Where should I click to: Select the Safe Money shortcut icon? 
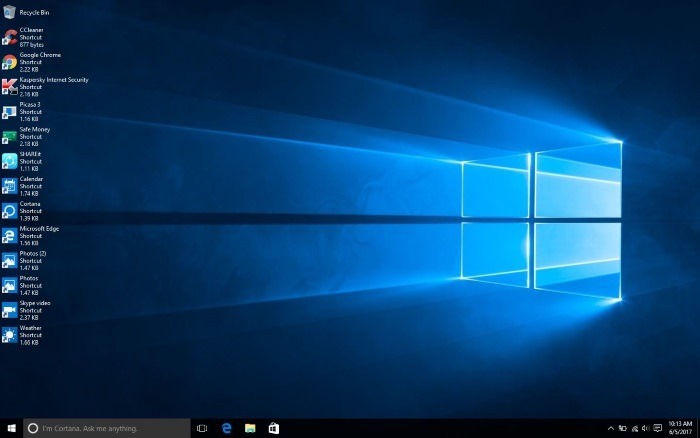coord(9,137)
